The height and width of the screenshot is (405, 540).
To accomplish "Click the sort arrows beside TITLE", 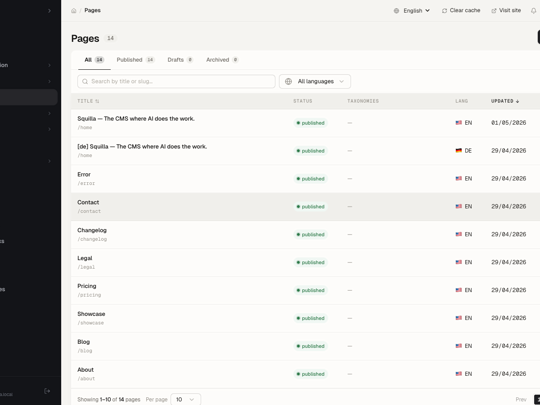I will tap(97, 101).
